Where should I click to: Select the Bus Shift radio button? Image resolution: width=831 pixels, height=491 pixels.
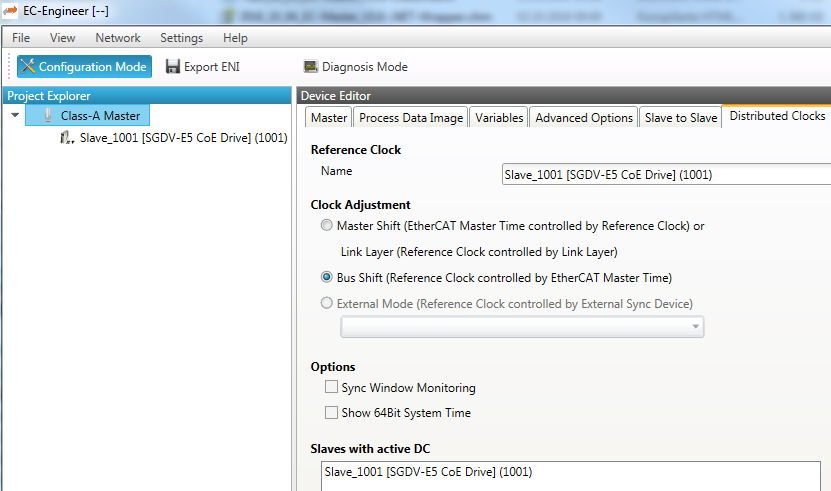[x=327, y=277]
